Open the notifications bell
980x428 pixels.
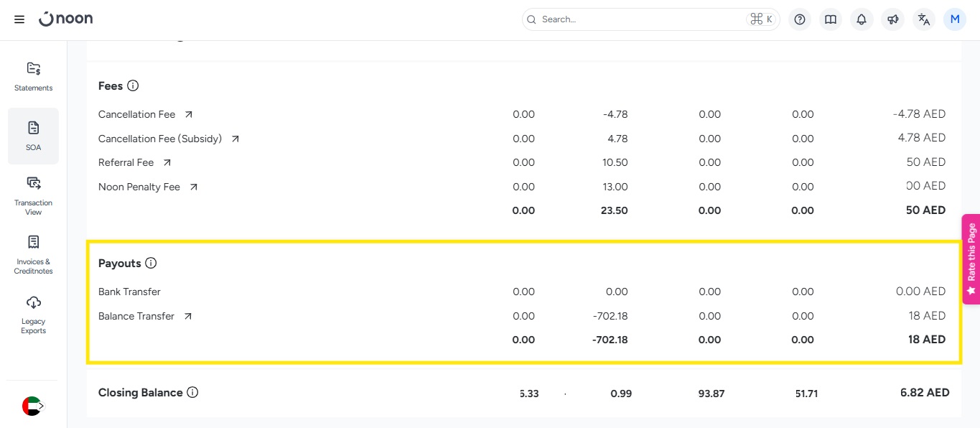coord(862,19)
